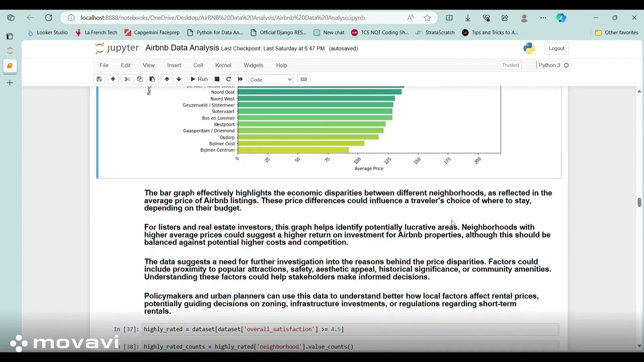Open the La French Tech bookmark

coord(96,33)
